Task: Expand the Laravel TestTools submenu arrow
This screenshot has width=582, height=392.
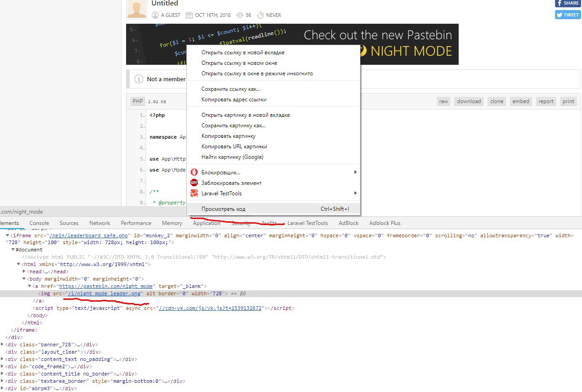Action: tap(355, 193)
